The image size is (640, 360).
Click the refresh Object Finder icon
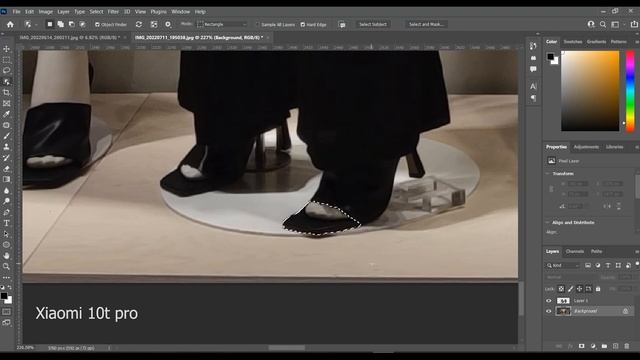click(x=139, y=24)
